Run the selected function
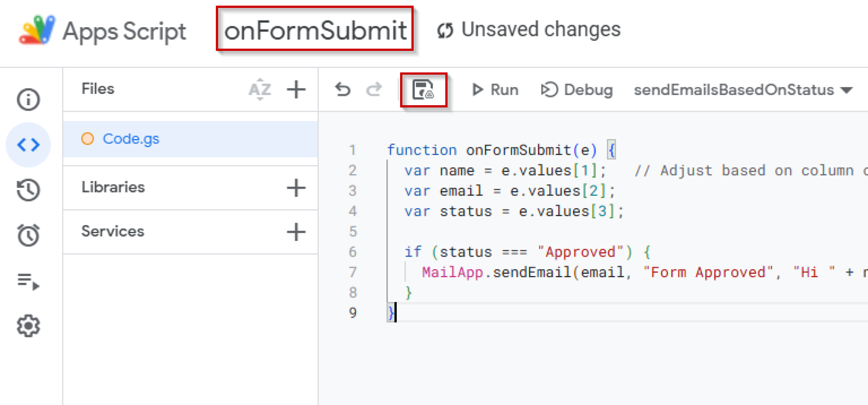 [x=495, y=90]
